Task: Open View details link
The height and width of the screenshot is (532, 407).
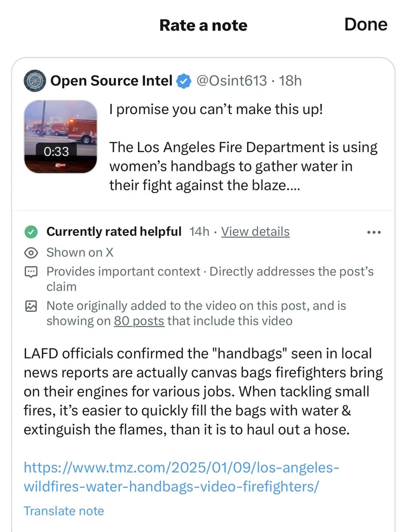Action: pos(255,232)
